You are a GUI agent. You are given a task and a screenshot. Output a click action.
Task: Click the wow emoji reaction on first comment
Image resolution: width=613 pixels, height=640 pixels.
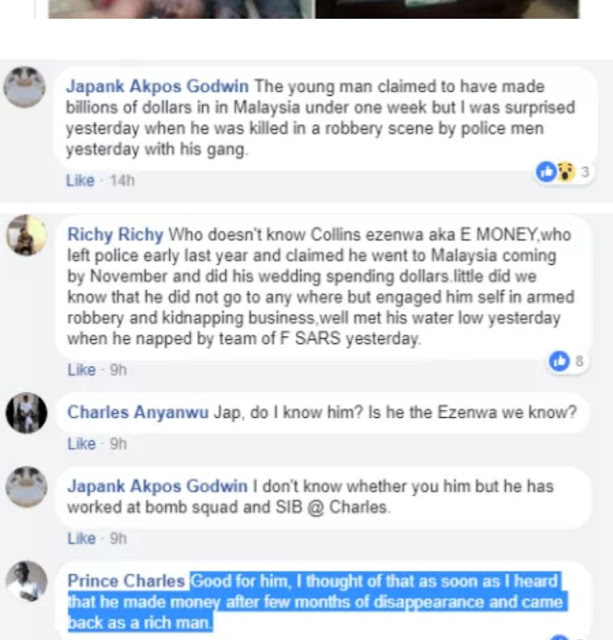pos(565,172)
